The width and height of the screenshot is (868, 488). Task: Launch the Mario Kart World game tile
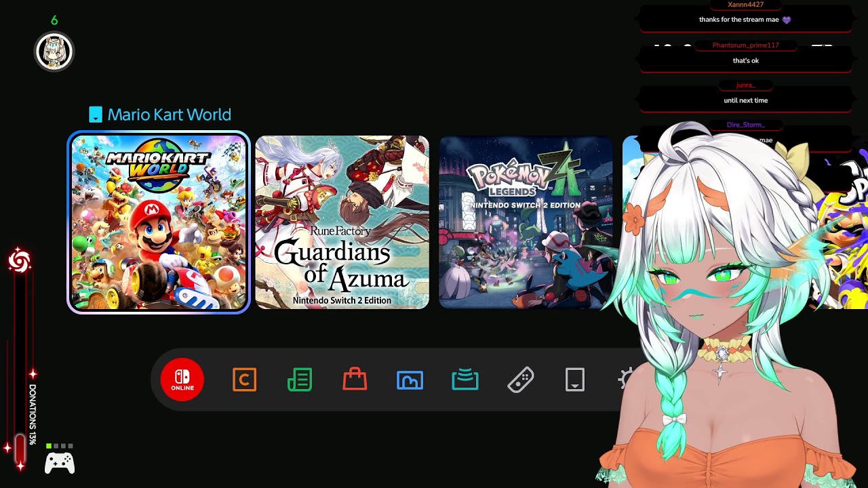[159, 222]
